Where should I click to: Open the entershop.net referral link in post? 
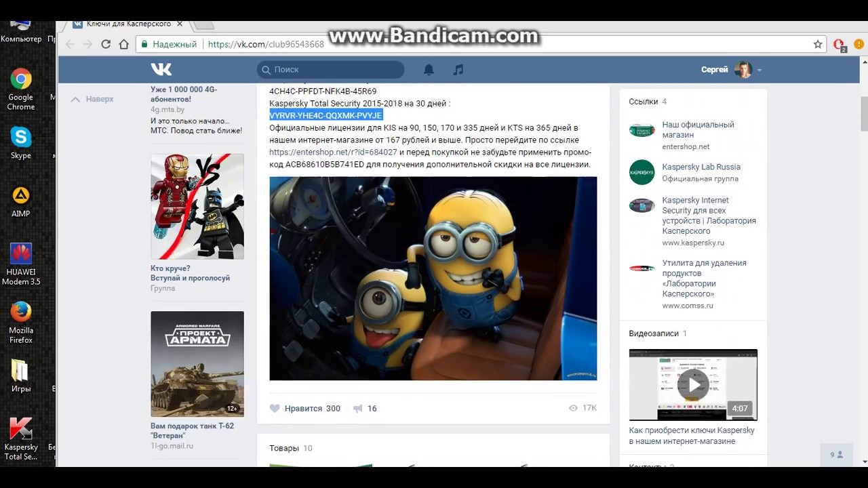coord(333,152)
